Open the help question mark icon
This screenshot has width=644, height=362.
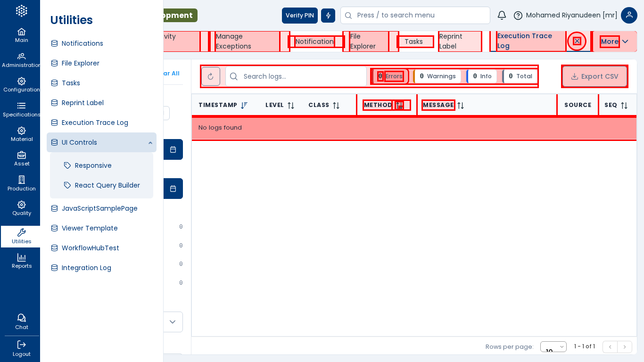pyautogui.click(x=518, y=16)
